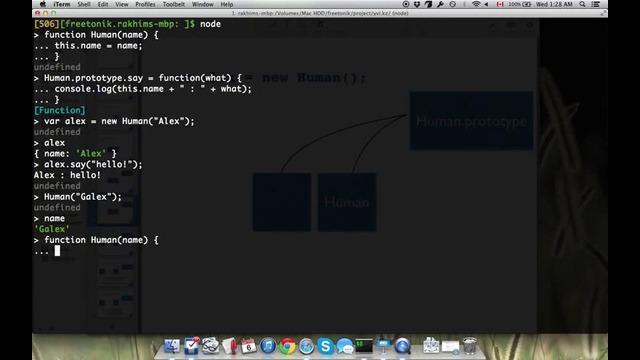Open Skype from the Dock
The image size is (640, 360).
pos(325,346)
